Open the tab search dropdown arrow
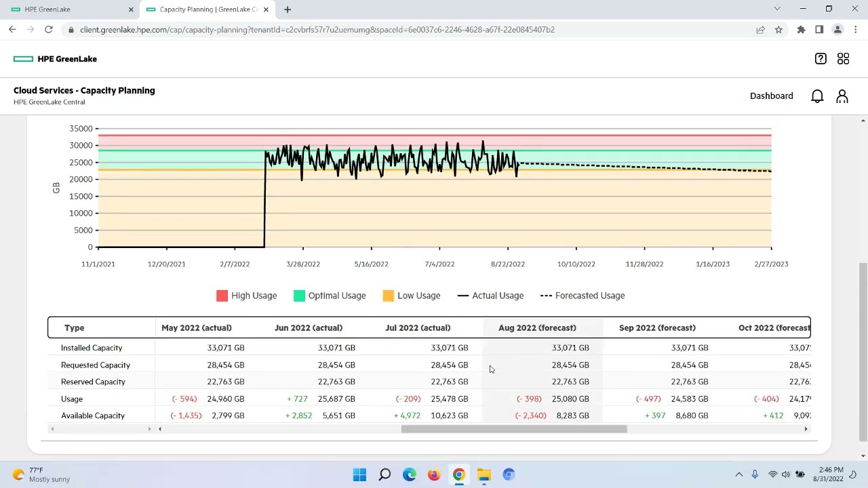Screen dimensions: 868x488 [777, 9]
